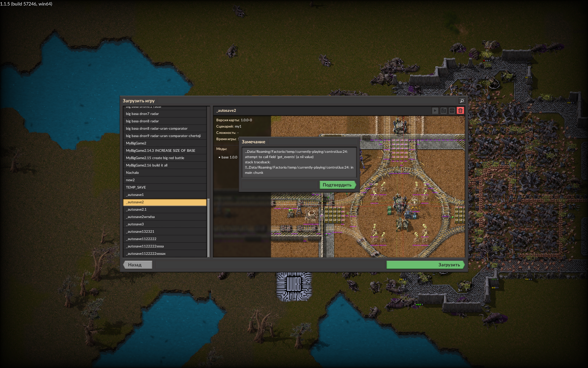Select save 'MyBigGame2.16 build it all'

(165, 165)
